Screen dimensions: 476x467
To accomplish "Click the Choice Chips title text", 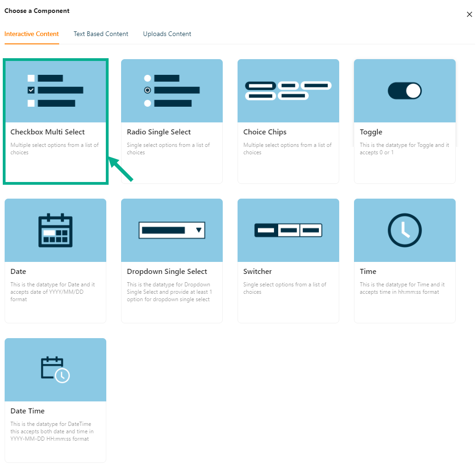I will click(x=265, y=132).
